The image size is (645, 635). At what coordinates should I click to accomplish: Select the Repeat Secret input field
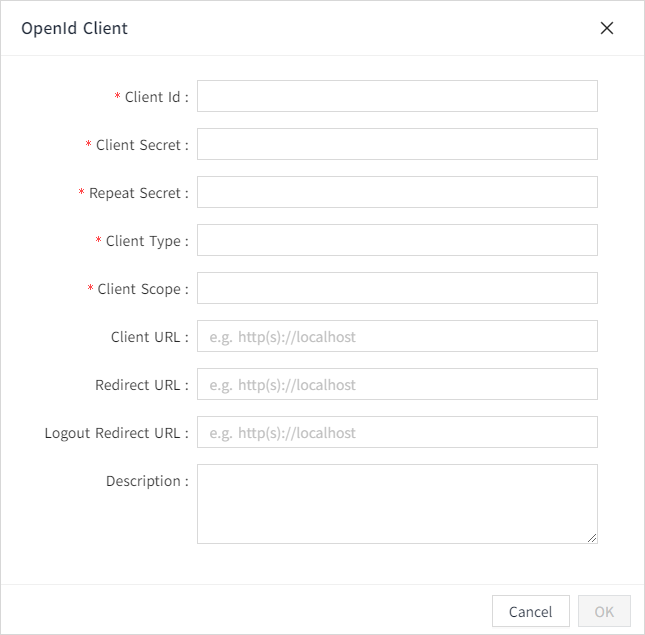click(397, 192)
